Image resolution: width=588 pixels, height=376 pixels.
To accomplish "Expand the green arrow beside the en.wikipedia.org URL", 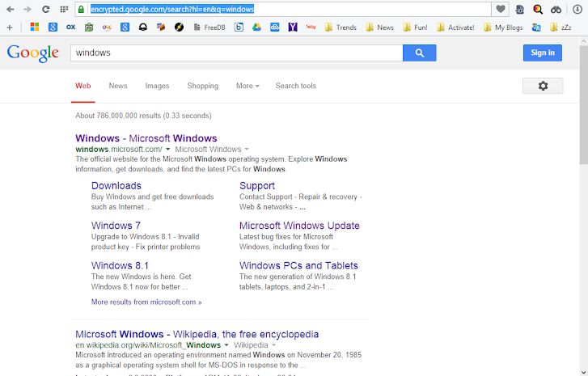I will point(226,345).
